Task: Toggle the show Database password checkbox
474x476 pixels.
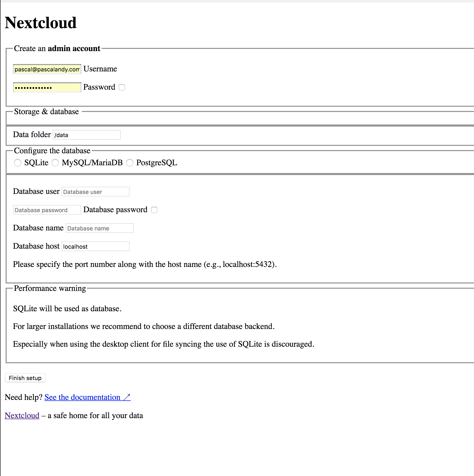Action: point(154,210)
